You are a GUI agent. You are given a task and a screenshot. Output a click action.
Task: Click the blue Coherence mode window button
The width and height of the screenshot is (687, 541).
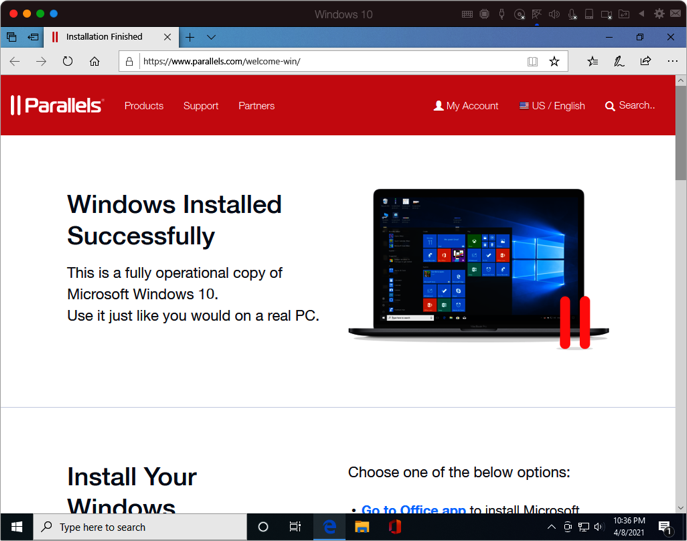click(x=53, y=14)
